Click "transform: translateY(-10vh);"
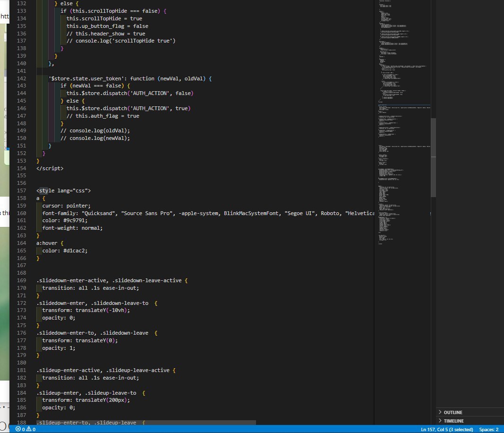 [86, 311]
